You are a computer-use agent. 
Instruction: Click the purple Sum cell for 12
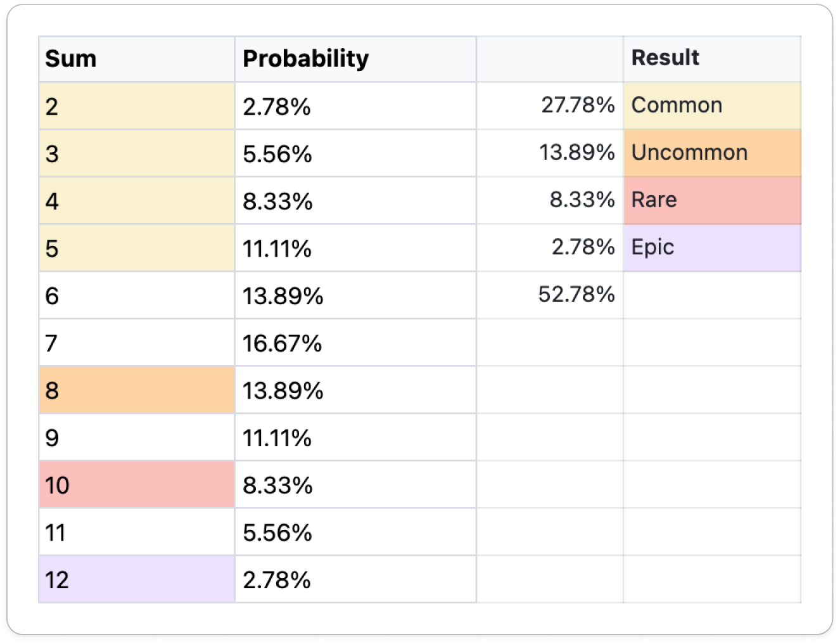click(136, 579)
